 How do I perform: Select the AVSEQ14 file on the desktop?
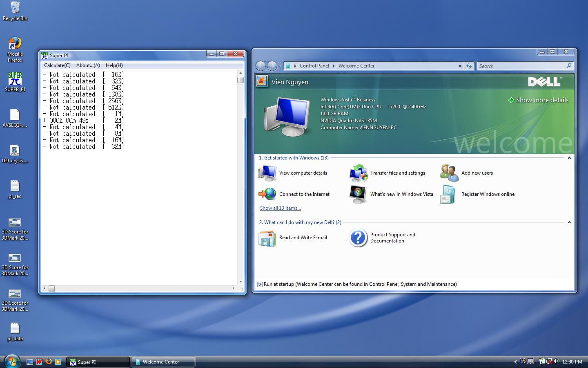[x=15, y=119]
